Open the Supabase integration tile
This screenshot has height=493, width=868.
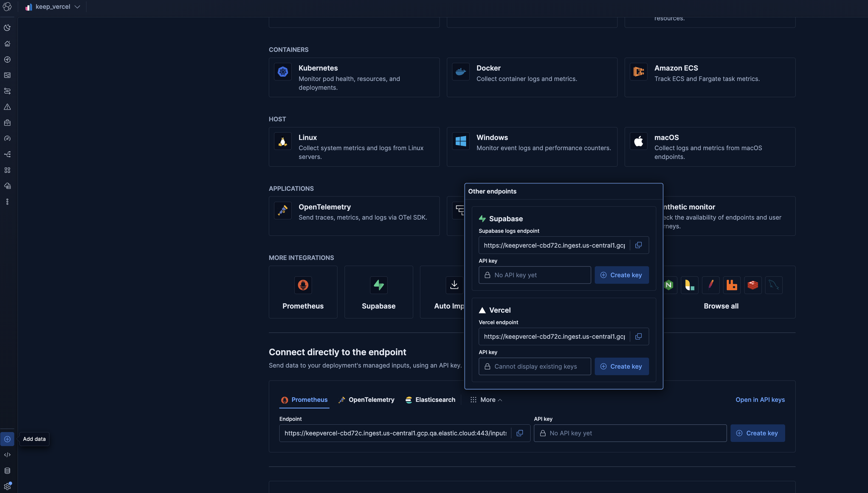(379, 292)
